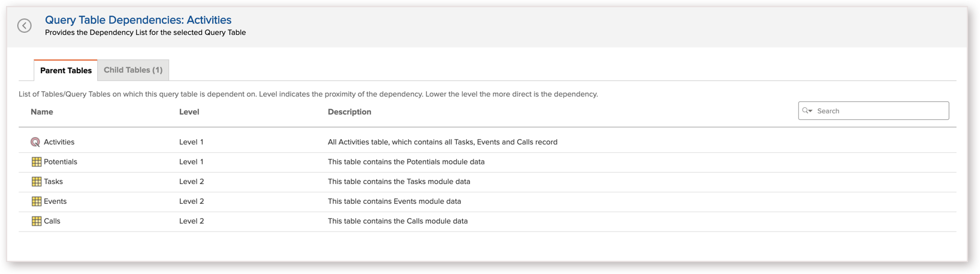This screenshot has height=274, width=980.
Task: Open the Potentials table name
Action: tap(61, 162)
